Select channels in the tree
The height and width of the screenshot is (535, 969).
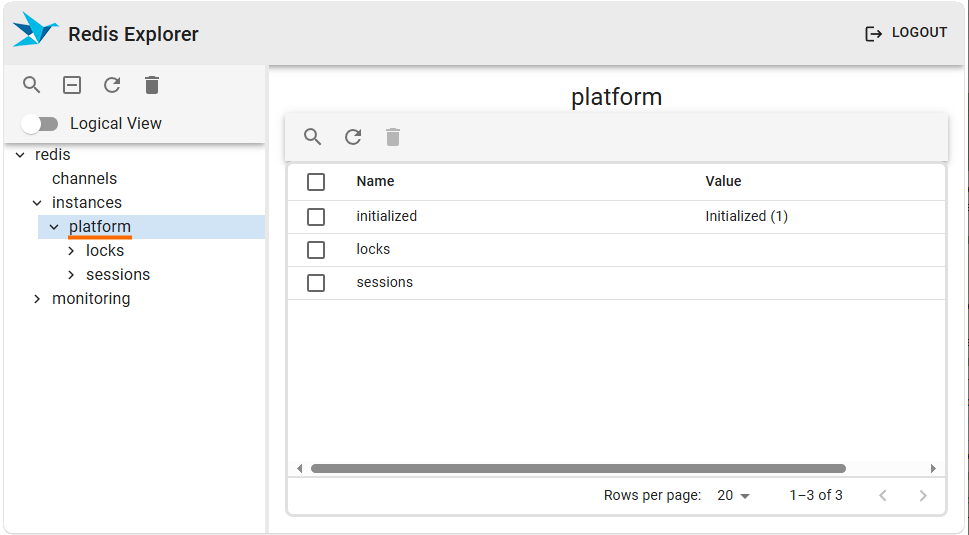[84, 179]
